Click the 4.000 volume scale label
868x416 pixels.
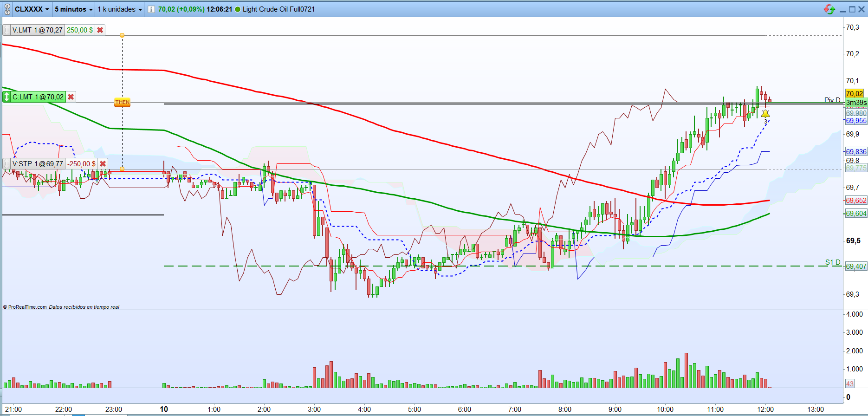click(854, 314)
